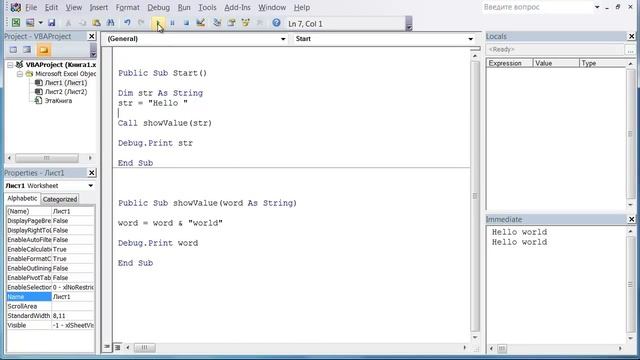Open the Run menu

point(184,7)
